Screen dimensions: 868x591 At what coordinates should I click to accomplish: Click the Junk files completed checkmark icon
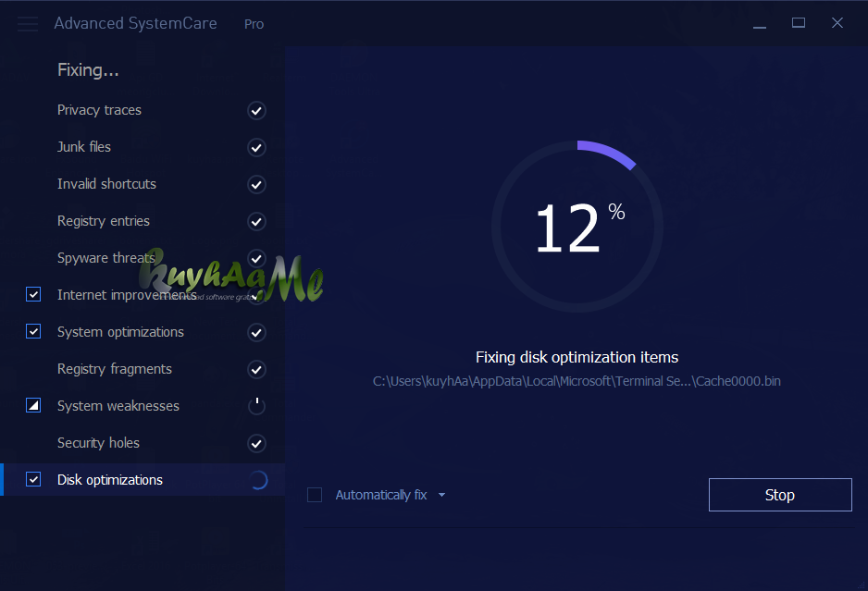[x=256, y=148]
